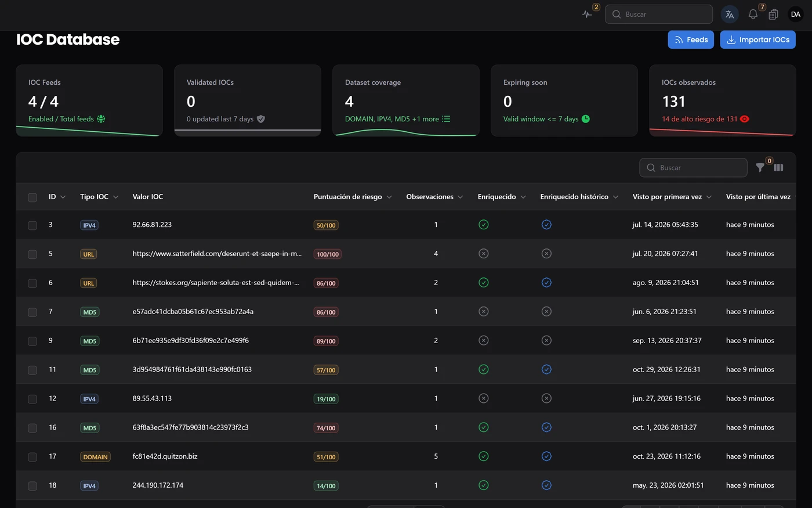
Task: Sort by the ID column header
Action: click(57, 197)
